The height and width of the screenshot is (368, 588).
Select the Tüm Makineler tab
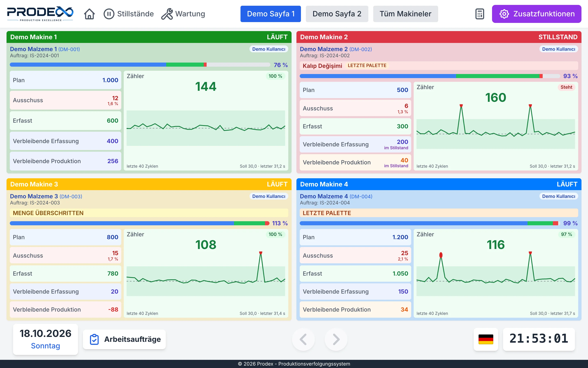click(405, 14)
